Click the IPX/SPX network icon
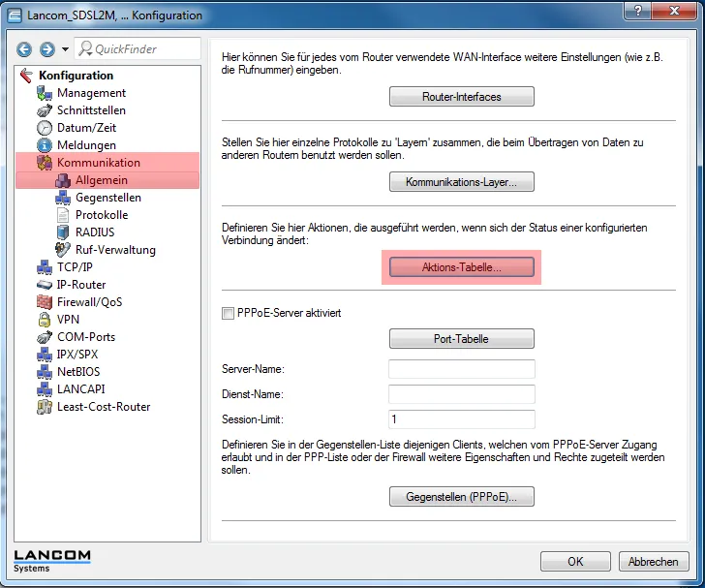705x588 pixels. click(x=45, y=355)
